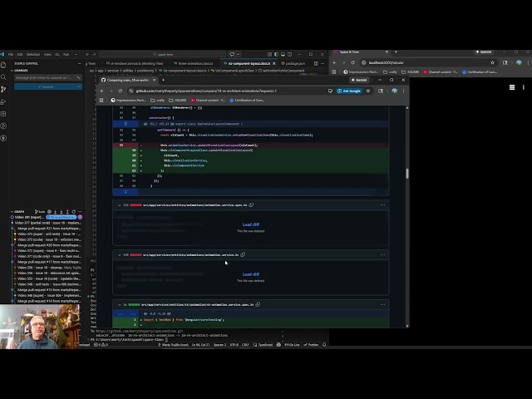Collapse the animation.service.spec.ts file diff

point(119,205)
